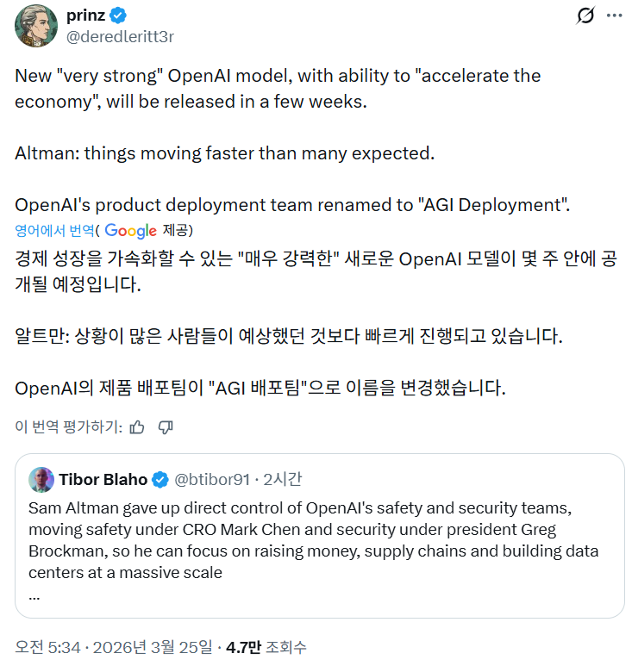Image resolution: width=632 pixels, height=672 pixels.
Task: Expand the quoted post's trailing ellipsis
Action: [34, 595]
